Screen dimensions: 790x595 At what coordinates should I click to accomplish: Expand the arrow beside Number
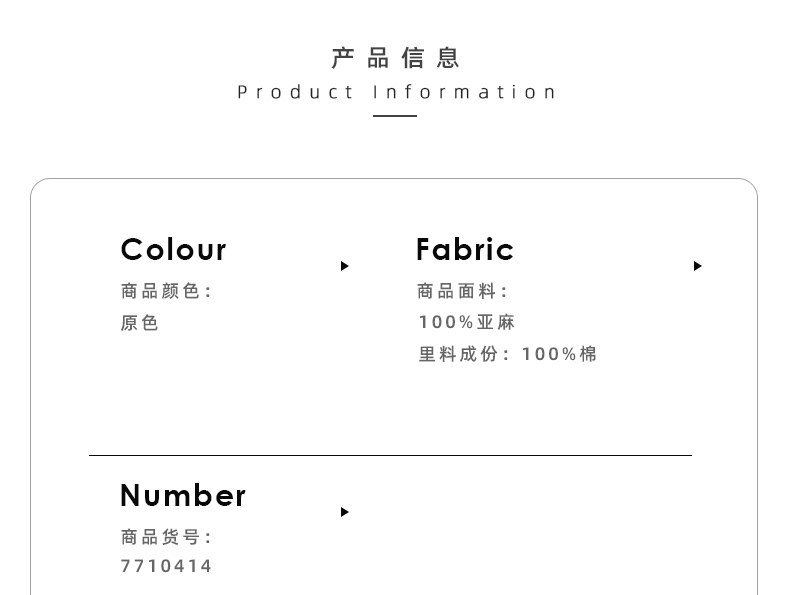point(344,512)
